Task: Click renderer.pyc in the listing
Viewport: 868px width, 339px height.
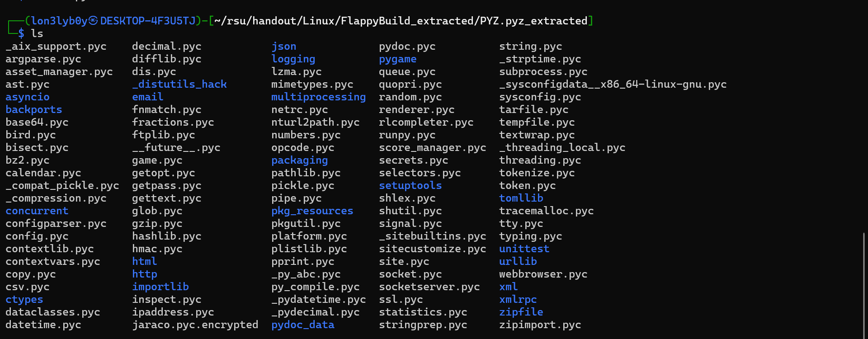Action: click(416, 110)
